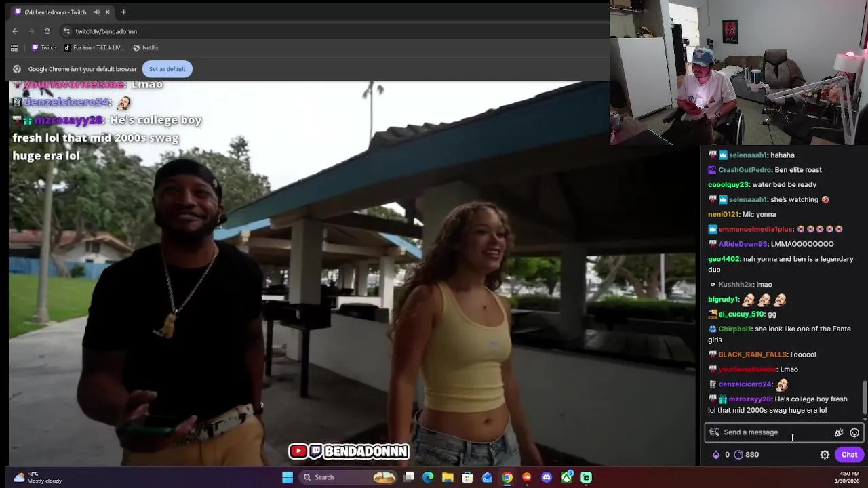
Task: Click username neni0121 in chat
Action: [723, 215]
